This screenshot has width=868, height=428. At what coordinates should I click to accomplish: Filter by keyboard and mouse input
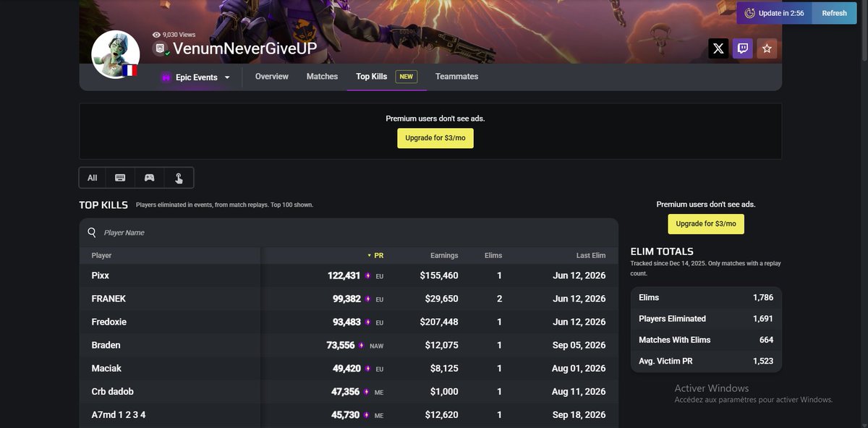tap(120, 178)
